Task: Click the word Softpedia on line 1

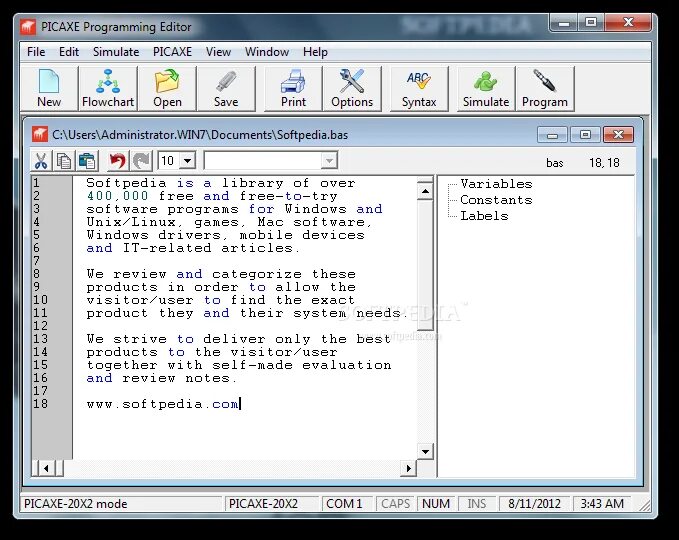Action: point(126,183)
